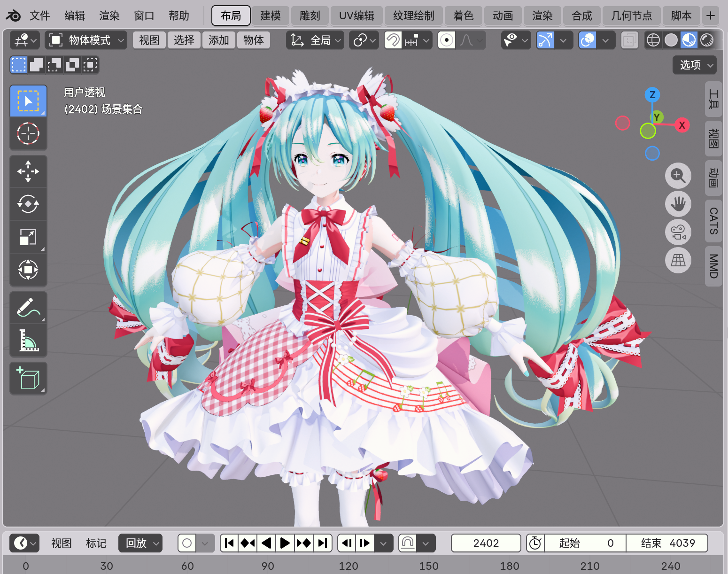Viewport: 728px width, 574px height.
Task: Pick the Measure tool
Action: [x=28, y=341]
